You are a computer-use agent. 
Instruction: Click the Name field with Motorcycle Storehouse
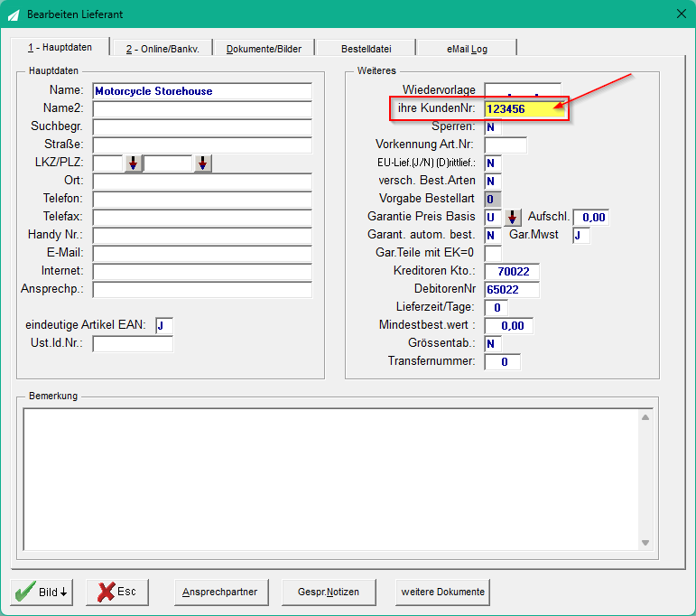[x=202, y=91]
